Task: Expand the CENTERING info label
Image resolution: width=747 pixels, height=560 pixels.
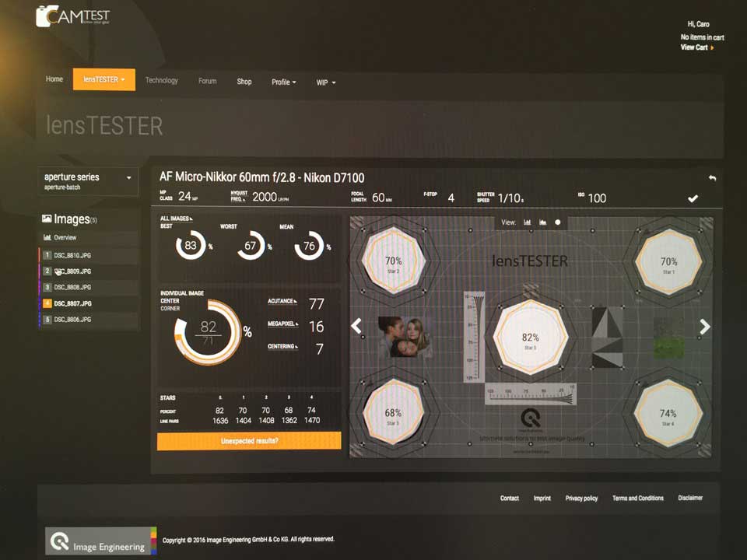Action: tap(282, 346)
